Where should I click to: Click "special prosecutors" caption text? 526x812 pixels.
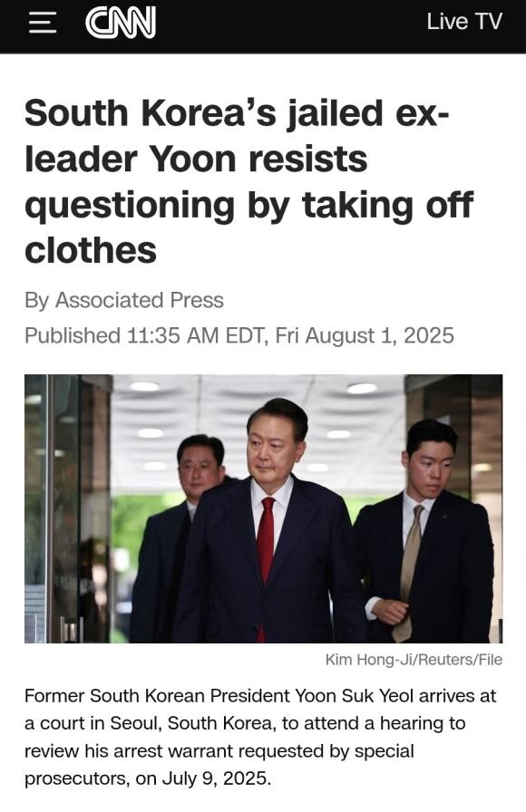tap(219, 764)
